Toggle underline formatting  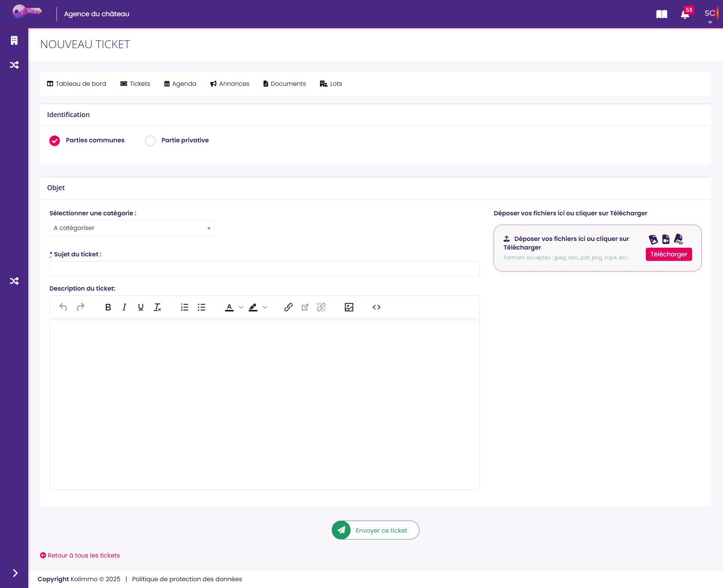[x=141, y=307]
